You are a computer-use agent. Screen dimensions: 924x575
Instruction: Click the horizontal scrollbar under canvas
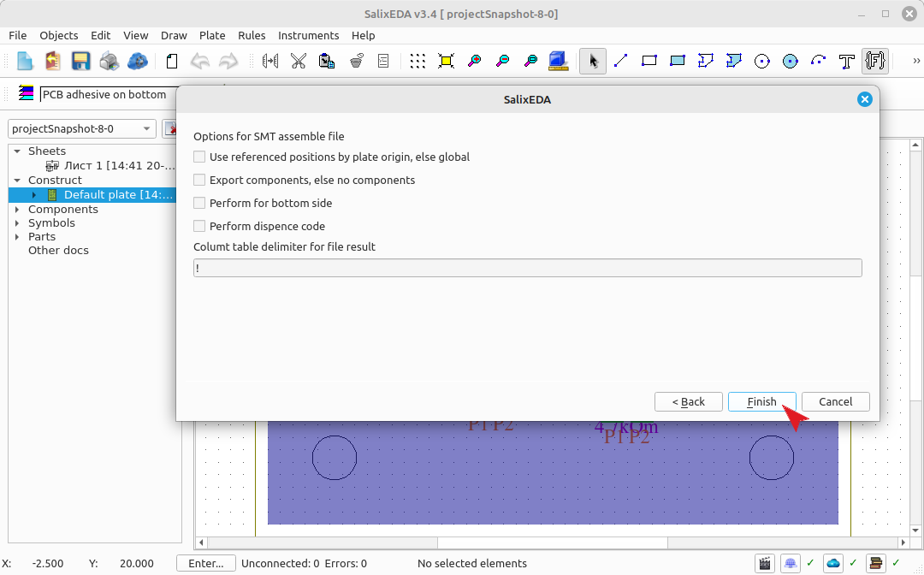552,542
